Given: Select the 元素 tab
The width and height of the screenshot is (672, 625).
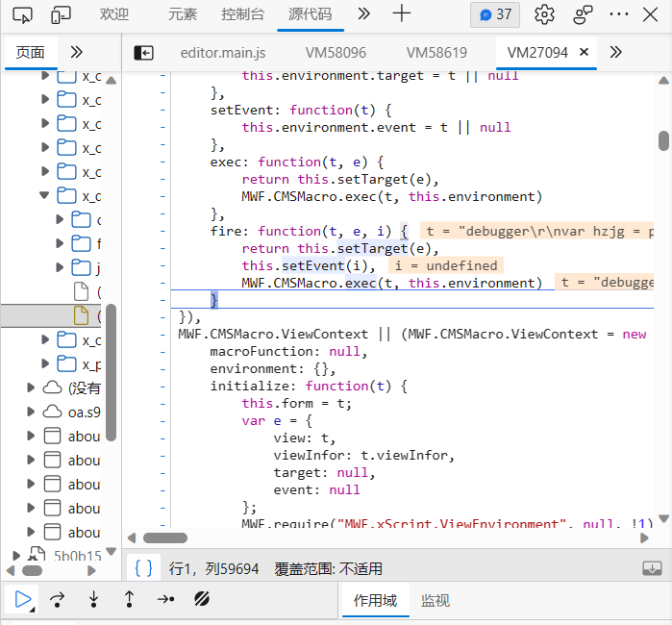Looking at the screenshot, I should 183,14.
